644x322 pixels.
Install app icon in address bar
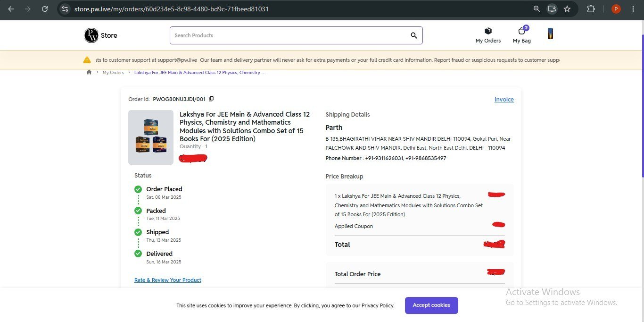tap(552, 9)
